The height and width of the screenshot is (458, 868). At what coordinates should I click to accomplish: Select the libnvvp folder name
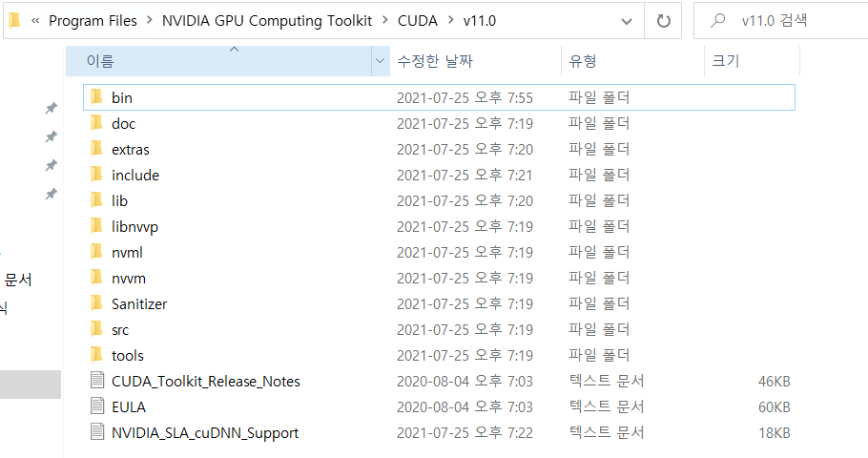click(135, 226)
